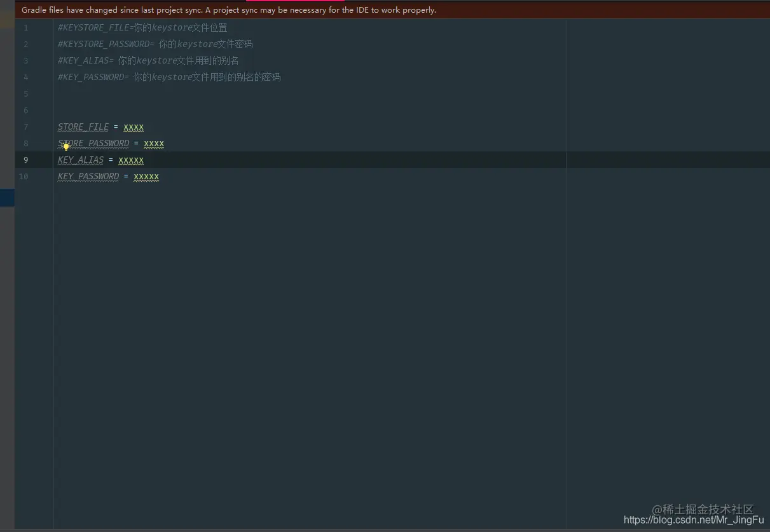Click the yellow lightbulb intention icon
The height and width of the screenshot is (532, 770).
[x=65, y=147]
